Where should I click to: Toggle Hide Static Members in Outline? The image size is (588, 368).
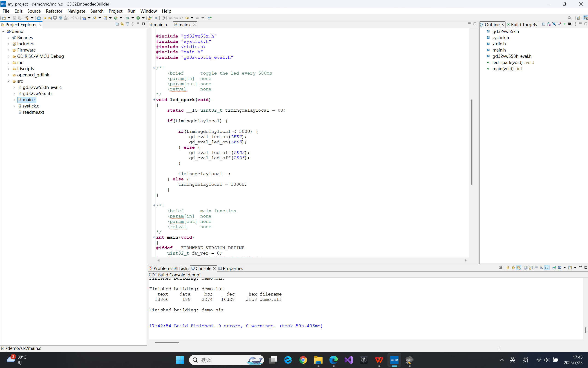pyautogui.click(x=559, y=24)
